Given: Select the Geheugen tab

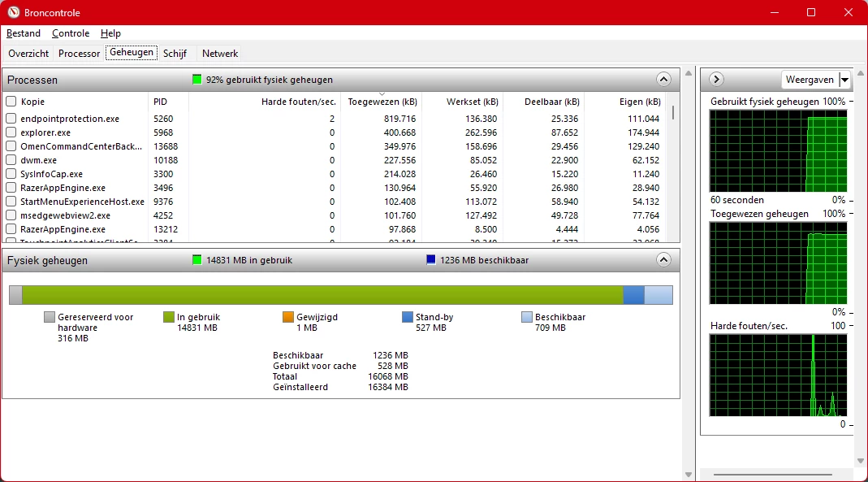Looking at the screenshot, I should [x=132, y=53].
